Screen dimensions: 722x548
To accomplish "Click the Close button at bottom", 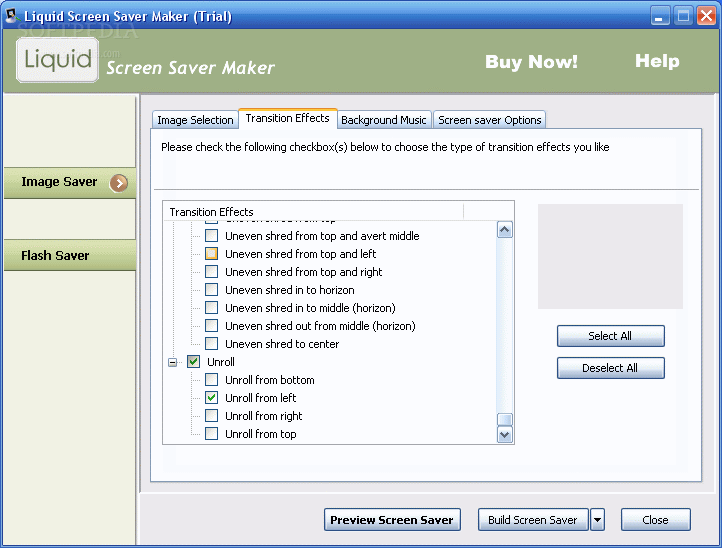I will coord(655,520).
